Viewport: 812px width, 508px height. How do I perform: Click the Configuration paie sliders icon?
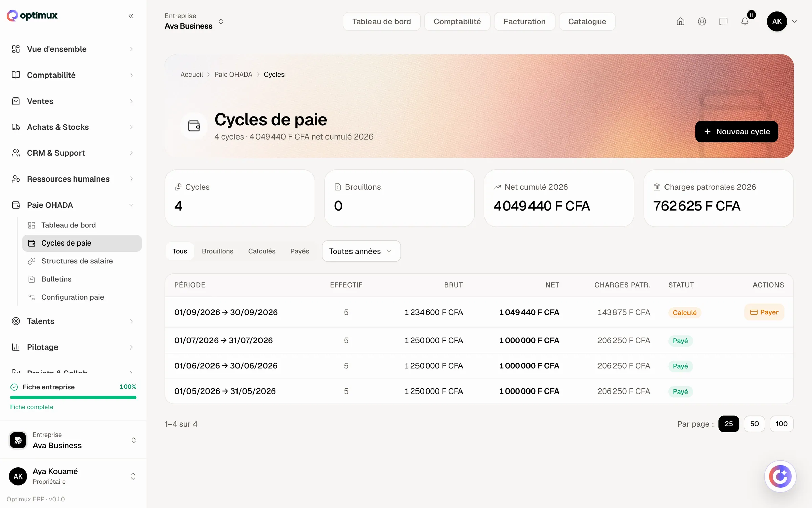pos(31,297)
